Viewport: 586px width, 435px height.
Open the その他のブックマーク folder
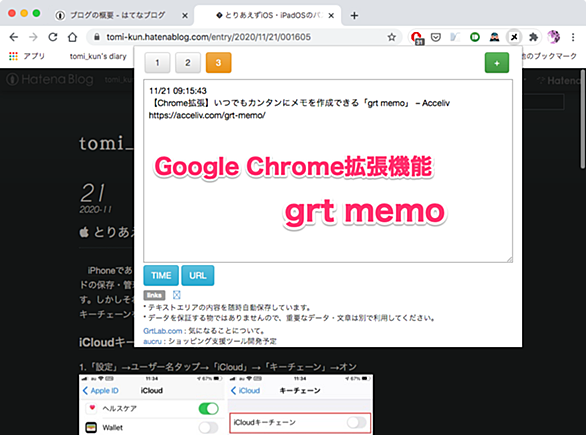[549, 56]
